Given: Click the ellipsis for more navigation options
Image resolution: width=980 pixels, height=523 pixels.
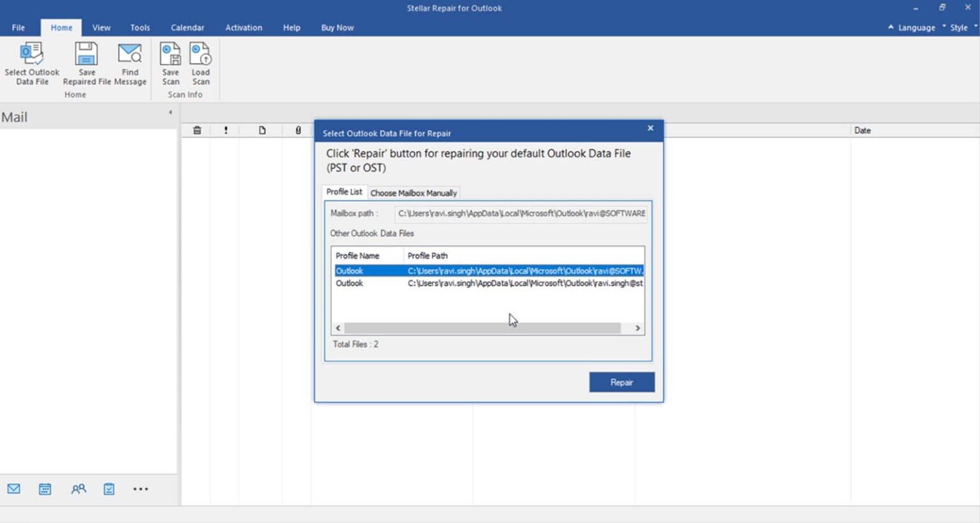Looking at the screenshot, I should [140, 489].
